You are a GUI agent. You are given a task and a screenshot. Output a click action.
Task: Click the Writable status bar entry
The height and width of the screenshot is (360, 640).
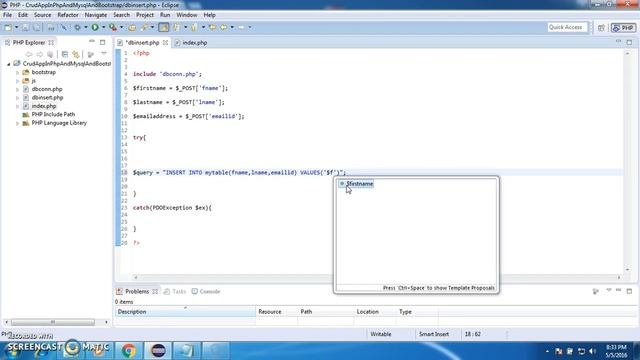[x=381, y=334]
